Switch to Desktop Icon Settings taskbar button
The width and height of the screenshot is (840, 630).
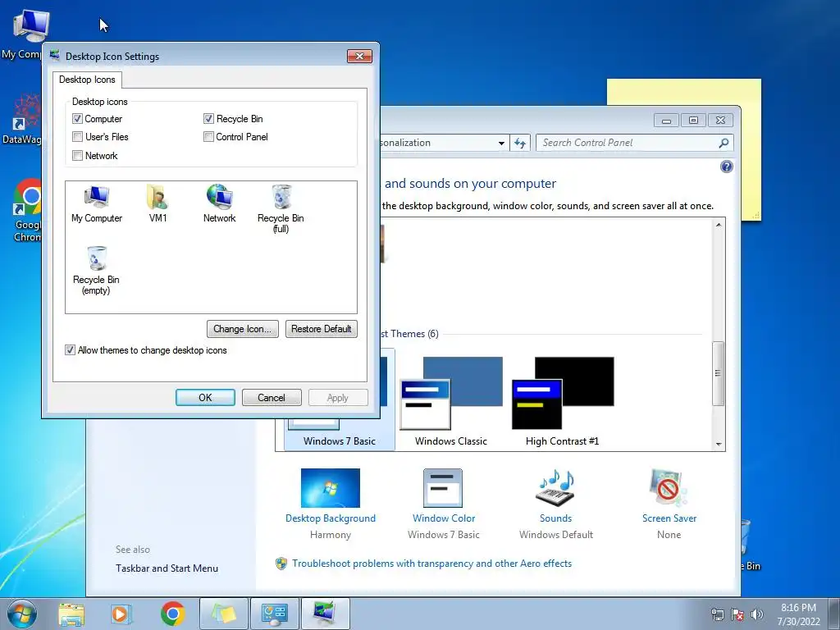click(325, 614)
